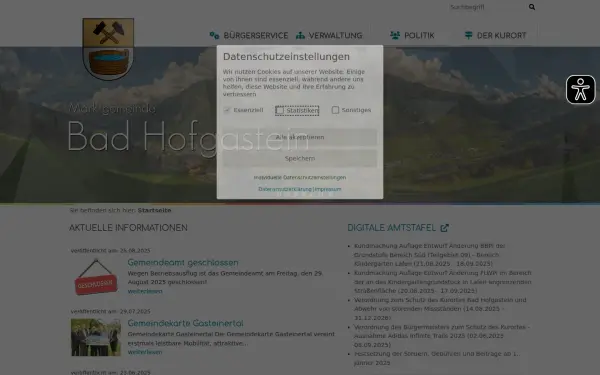The width and height of the screenshot is (600, 375).
Task: Click the Aktuelle Informationen heading
Action: pos(128,228)
